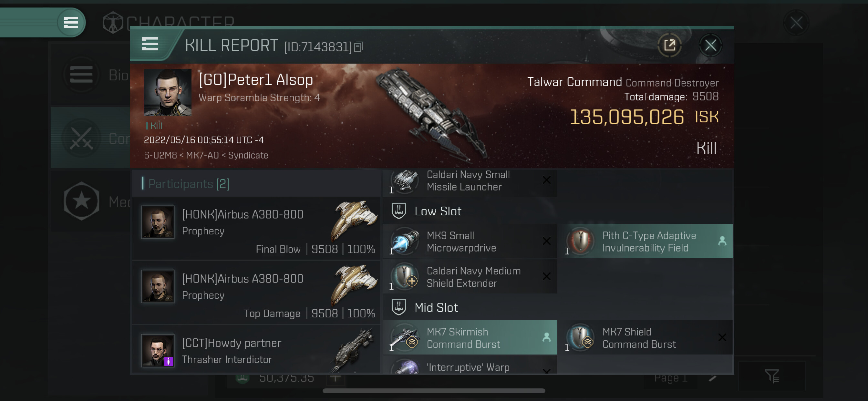Tap the MK9 Small Microwarpdrive module icon
Screen dimensions: 868x401
[x=405, y=241]
